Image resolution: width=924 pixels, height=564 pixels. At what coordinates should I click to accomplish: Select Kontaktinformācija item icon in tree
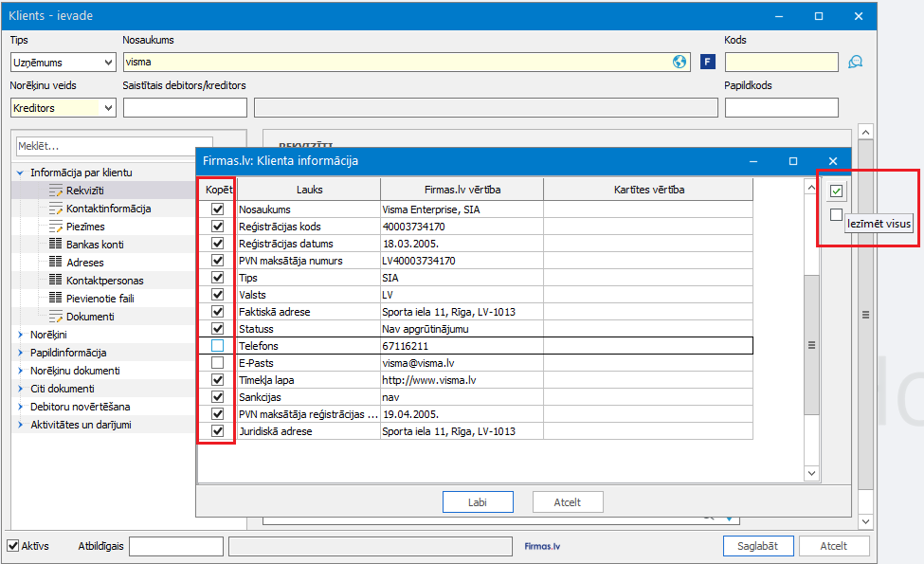pyautogui.click(x=55, y=209)
